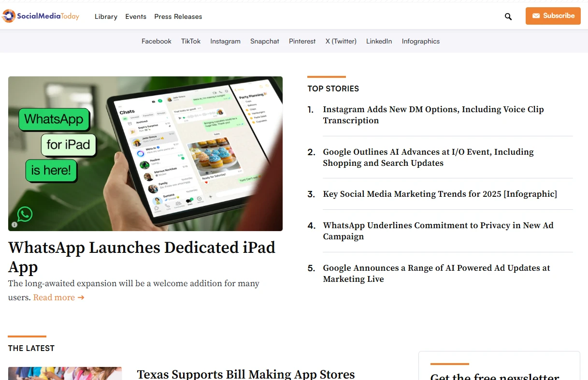
Task: Switch to the Snapchat topic
Action: (264, 41)
